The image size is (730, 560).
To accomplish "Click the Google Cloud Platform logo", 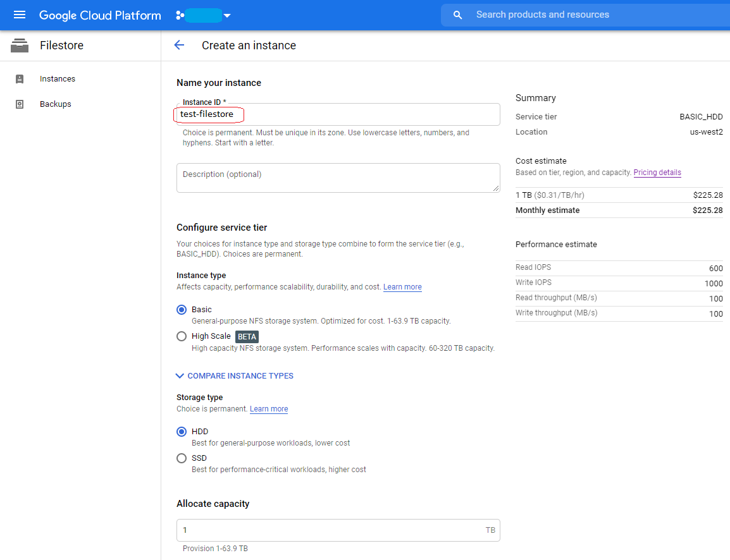I will 99,15.
